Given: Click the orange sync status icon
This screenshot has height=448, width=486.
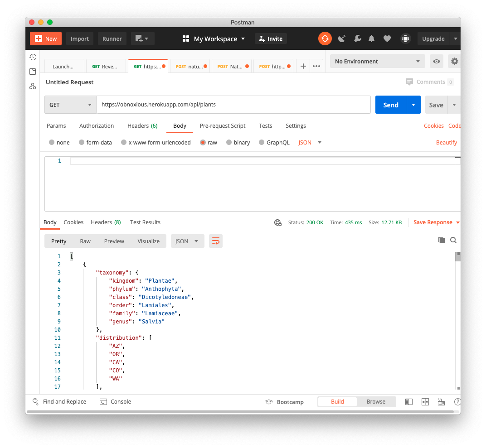Looking at the screenshot, I should (325, 39).
